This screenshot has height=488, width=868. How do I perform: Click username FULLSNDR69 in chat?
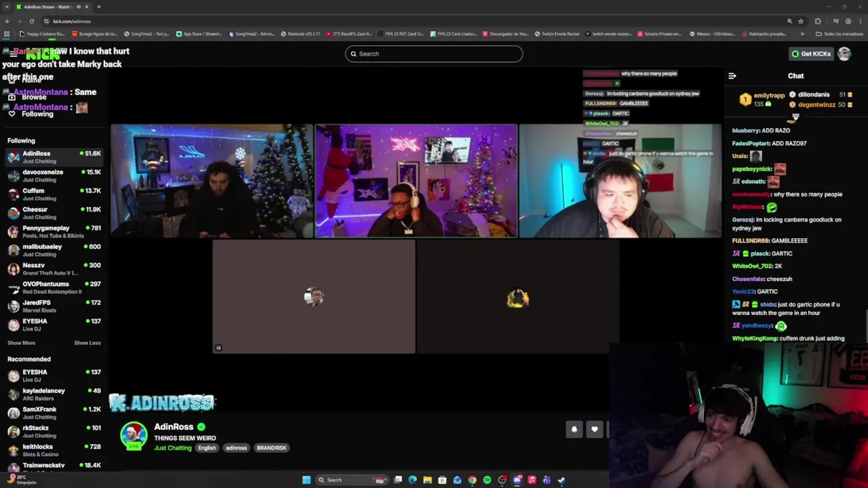tap(751, 241)
